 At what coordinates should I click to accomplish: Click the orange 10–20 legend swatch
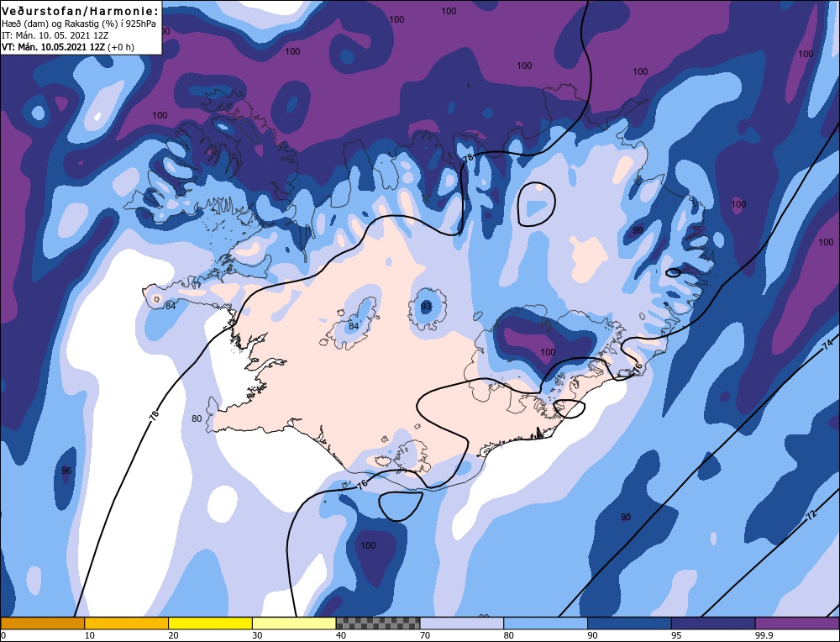pyautogui.click(x=127, y=624)
